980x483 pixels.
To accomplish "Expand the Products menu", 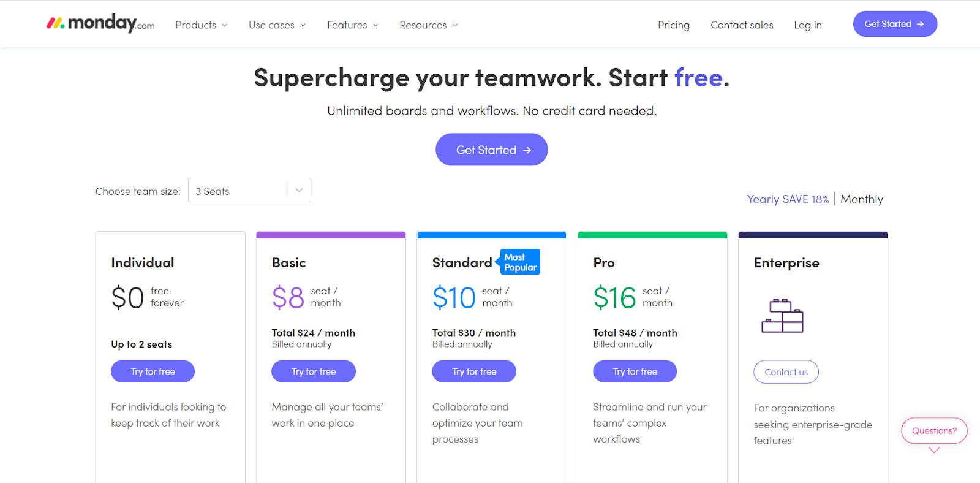I will (201, 25).
